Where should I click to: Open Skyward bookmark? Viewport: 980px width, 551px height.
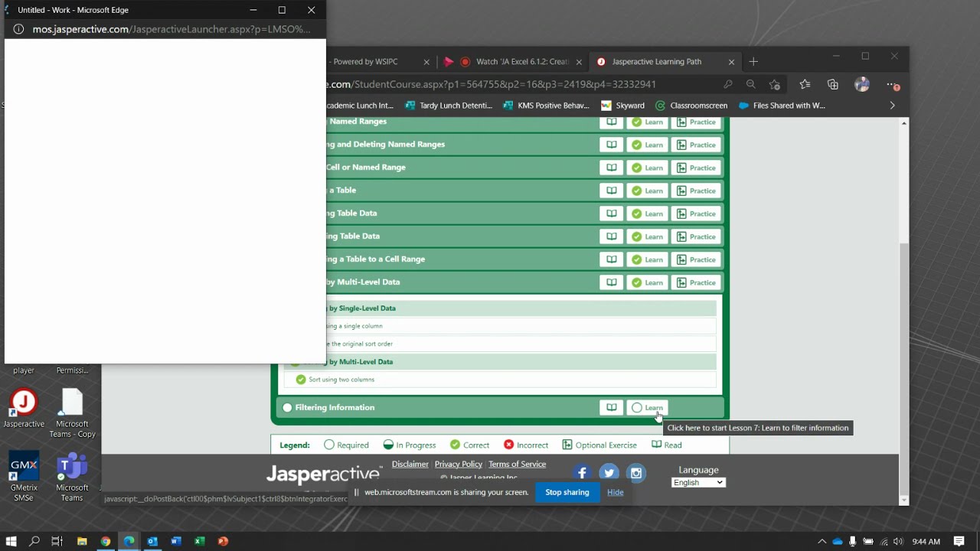(622, 106)
